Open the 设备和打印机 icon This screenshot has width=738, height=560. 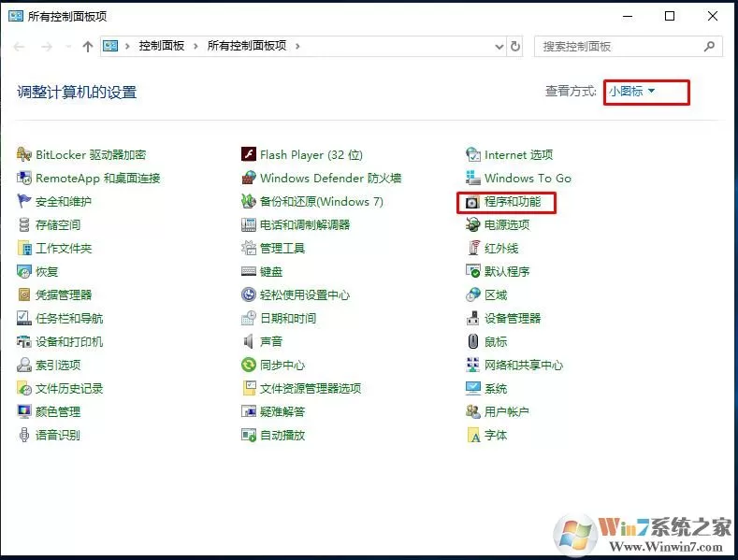coord(23,341)
